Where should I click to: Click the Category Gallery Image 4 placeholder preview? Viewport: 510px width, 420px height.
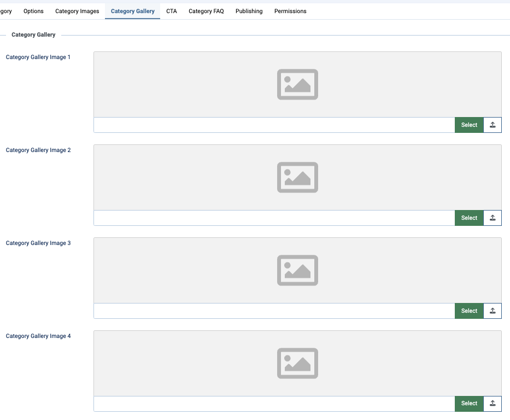click(x=297, y=363)
